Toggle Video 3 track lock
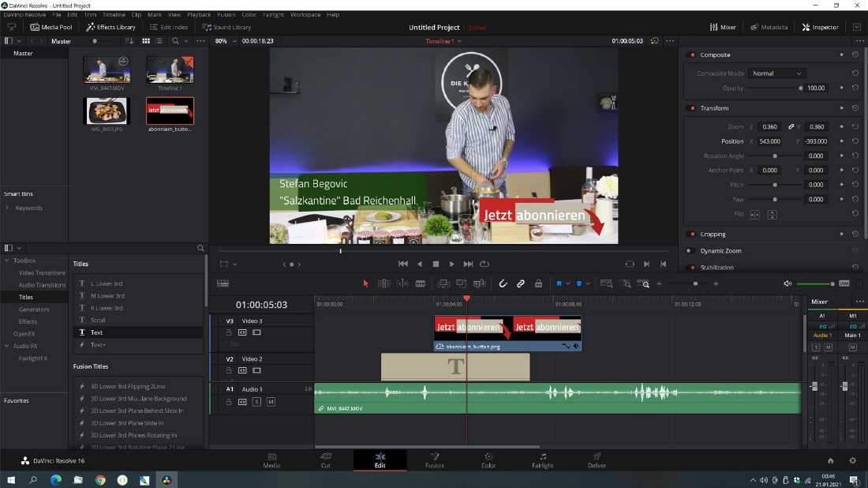The width and height of the screenshot is (868, 488). pyautogui.click(x=229, y=332)
